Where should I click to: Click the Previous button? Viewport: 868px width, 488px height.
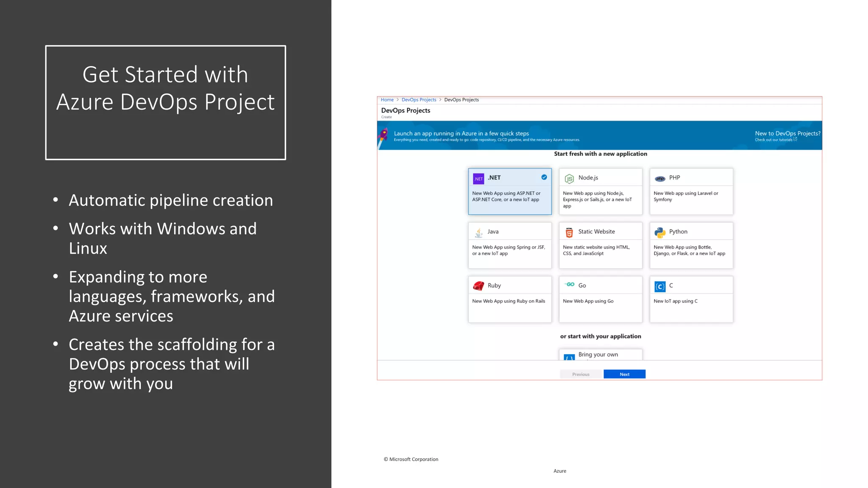pyautogui.click(x=581, y=374)
